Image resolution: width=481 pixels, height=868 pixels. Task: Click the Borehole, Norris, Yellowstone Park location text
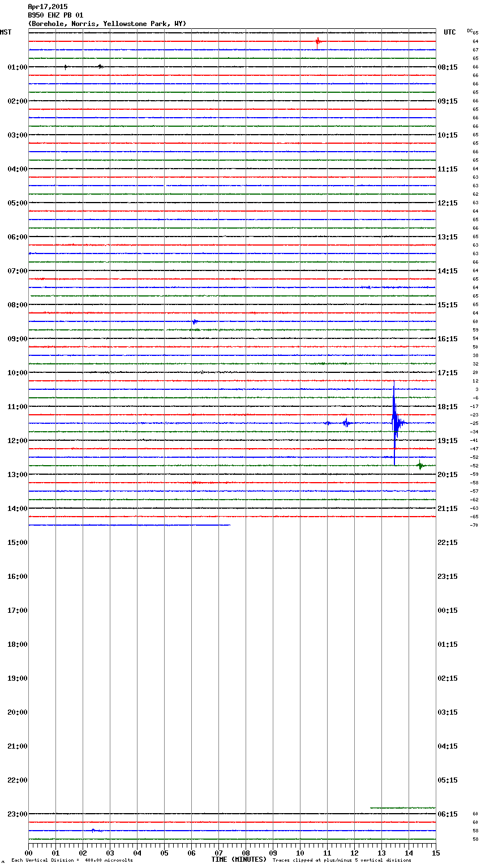tap(107, 24)
